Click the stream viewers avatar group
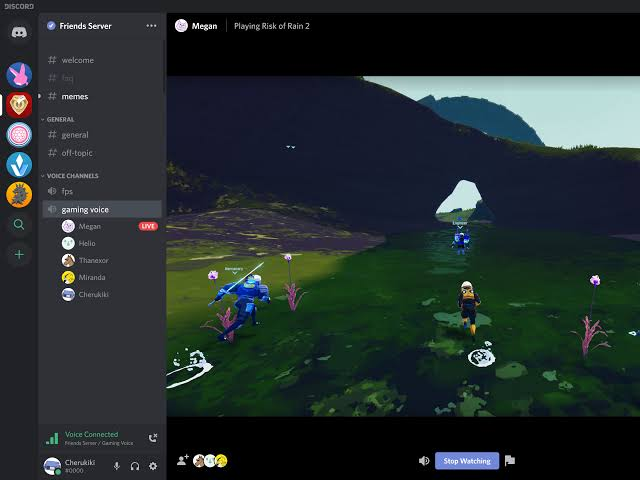Viewport: 640px width, 480px height. click(x=210, y=460)
